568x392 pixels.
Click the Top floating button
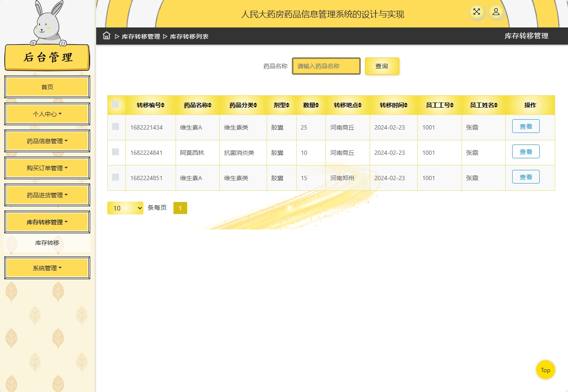545,370
